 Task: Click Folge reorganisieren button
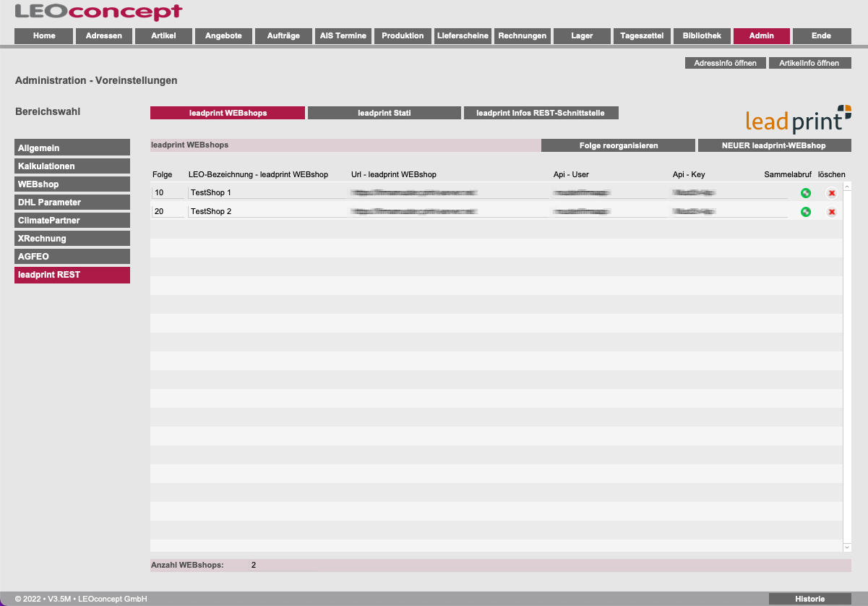coord(619,145)
